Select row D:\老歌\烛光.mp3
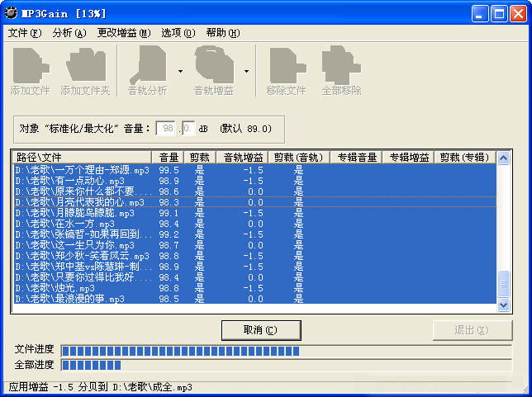This screenshot has width=532, height=397. click(x=254, y=288)
